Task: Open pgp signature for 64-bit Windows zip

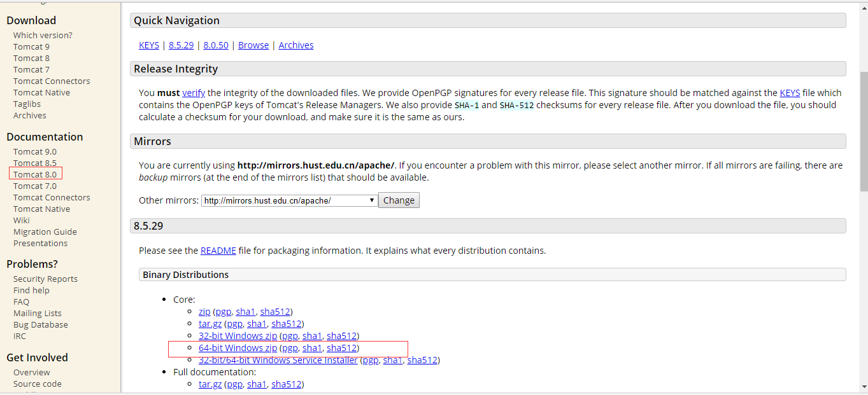Action: click(290, 348)
